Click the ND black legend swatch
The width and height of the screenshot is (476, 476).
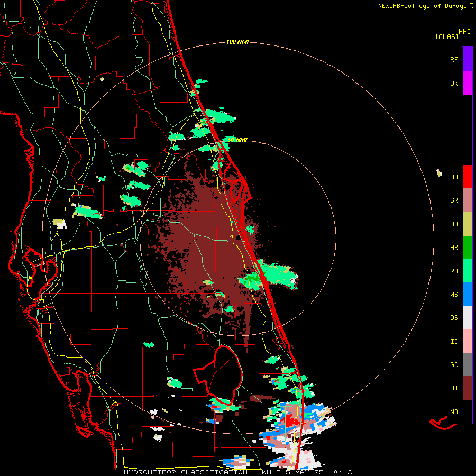coord(467,411)
